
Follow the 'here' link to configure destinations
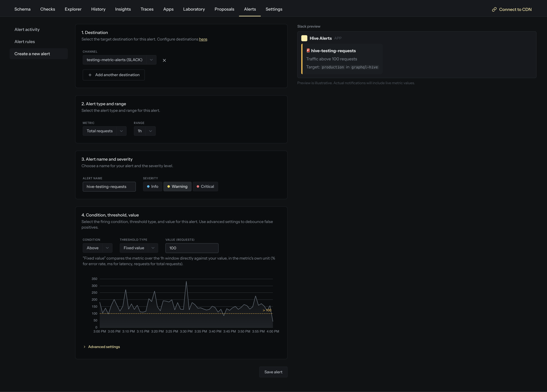tap(203, 39)
